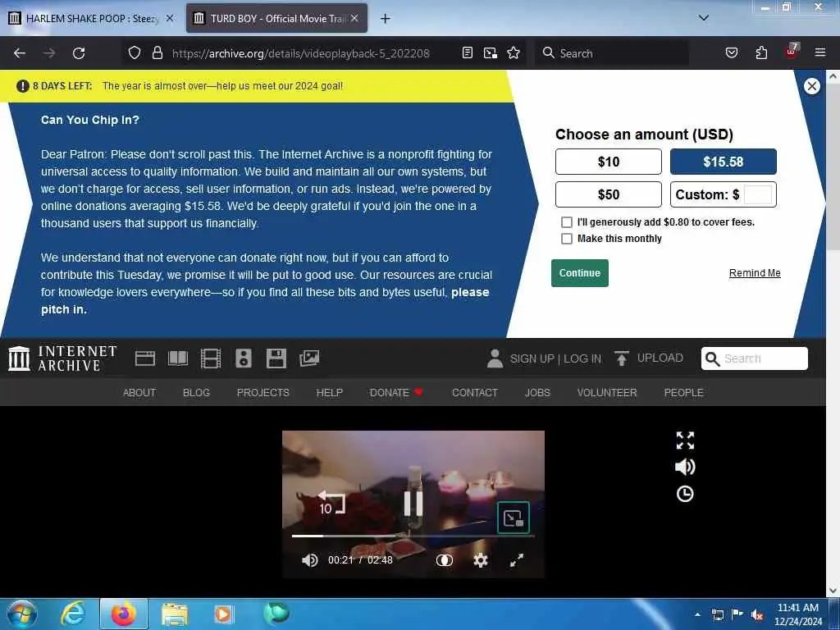Image resolution: width=840 pixels, height=630 pixels.
Task: Reload the page with refresh icon
Action: pyautogui.click(x=79, y=53)
